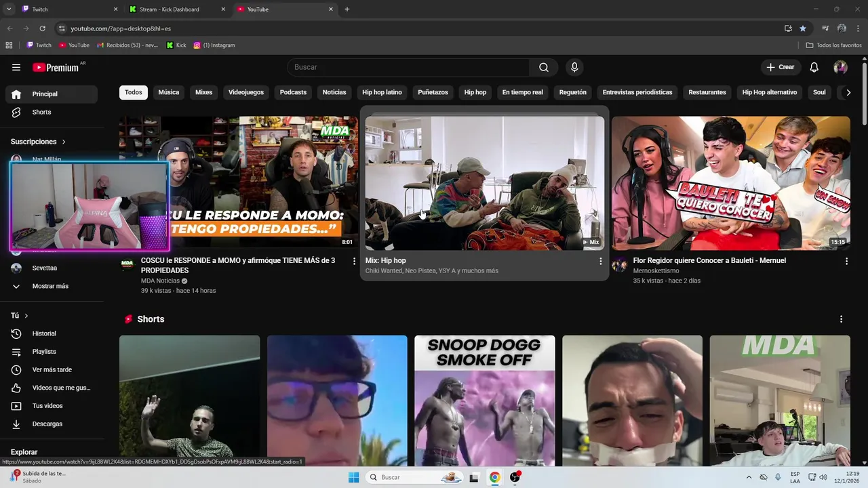The width and height of the screenshot is (868, 488).
Task: Bookmark star in the address bar
Action: [x=803, y=28]
